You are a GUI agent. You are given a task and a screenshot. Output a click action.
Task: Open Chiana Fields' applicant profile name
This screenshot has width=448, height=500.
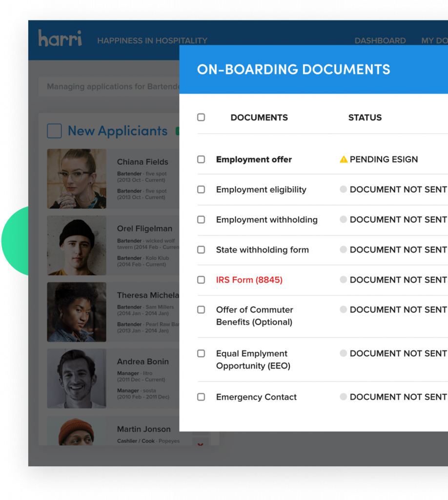coord(143,162)
